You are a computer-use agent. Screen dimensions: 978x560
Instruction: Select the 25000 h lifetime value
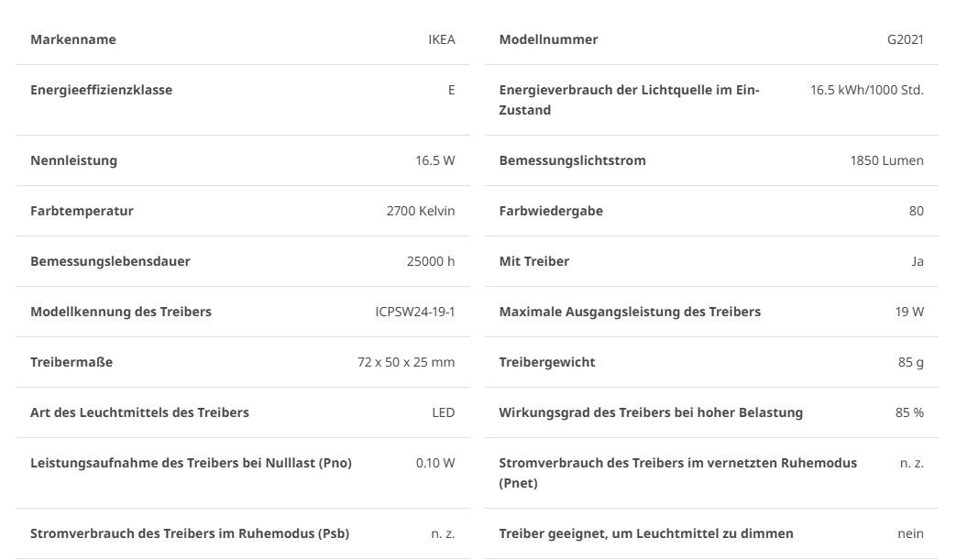(431, 261)
